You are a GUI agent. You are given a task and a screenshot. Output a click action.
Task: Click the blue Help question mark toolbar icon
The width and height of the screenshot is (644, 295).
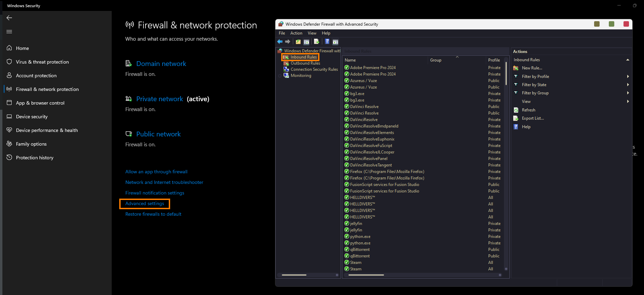(327, 42)
